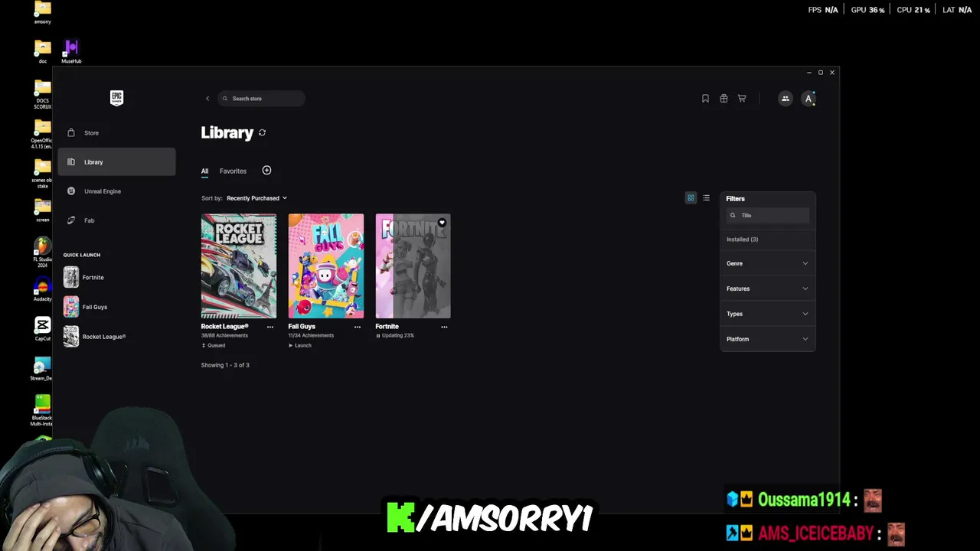Open the Audacity desktop icon
This screenshot has height=551, width=980.
42,289
